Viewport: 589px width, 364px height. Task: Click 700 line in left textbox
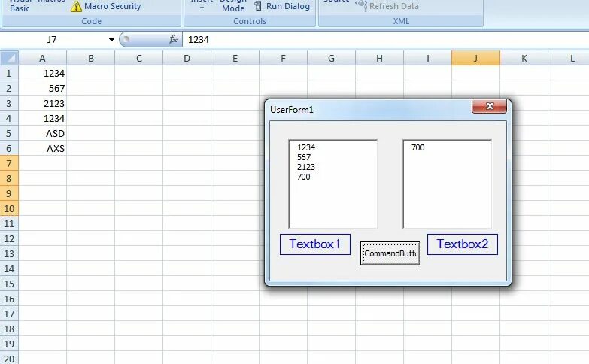[303, 177]
